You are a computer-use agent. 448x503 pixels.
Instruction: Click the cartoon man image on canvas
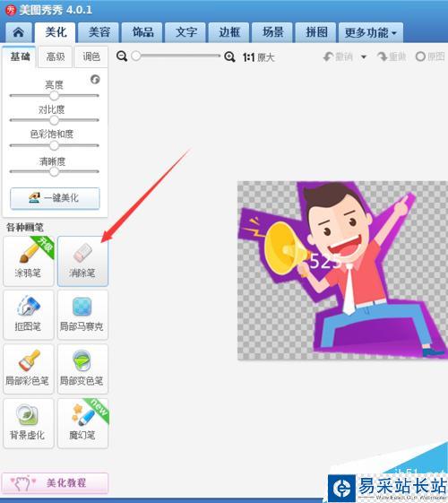pos(342,270)
